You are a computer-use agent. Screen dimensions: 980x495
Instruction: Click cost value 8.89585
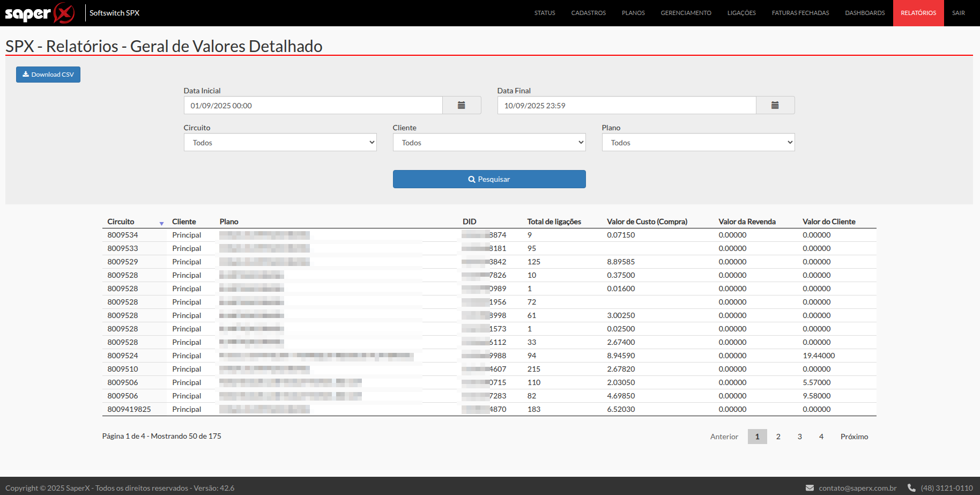(621, 262)
